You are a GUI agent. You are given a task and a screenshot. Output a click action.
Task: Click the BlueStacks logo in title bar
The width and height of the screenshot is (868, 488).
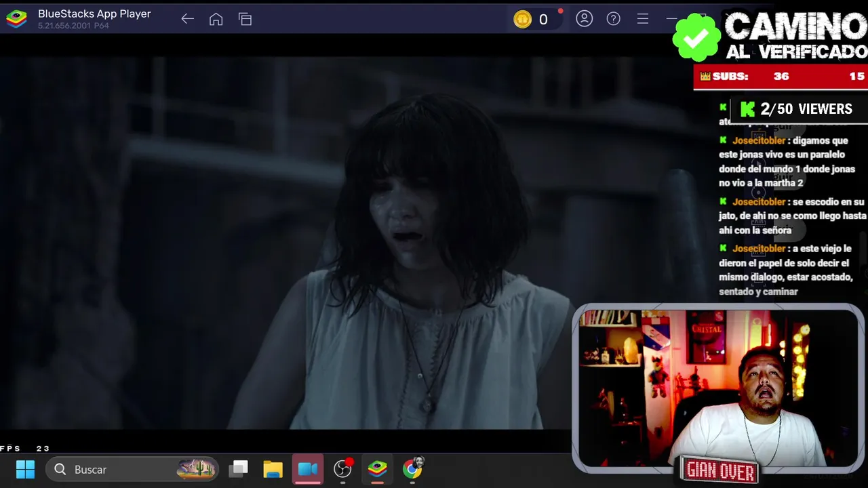tap(16, 19)
